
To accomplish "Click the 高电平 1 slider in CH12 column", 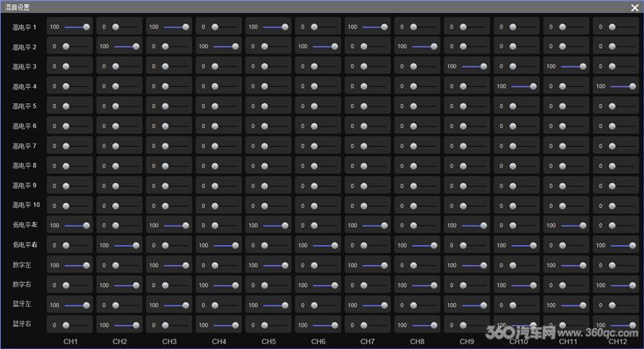I will tap(623, 27).
